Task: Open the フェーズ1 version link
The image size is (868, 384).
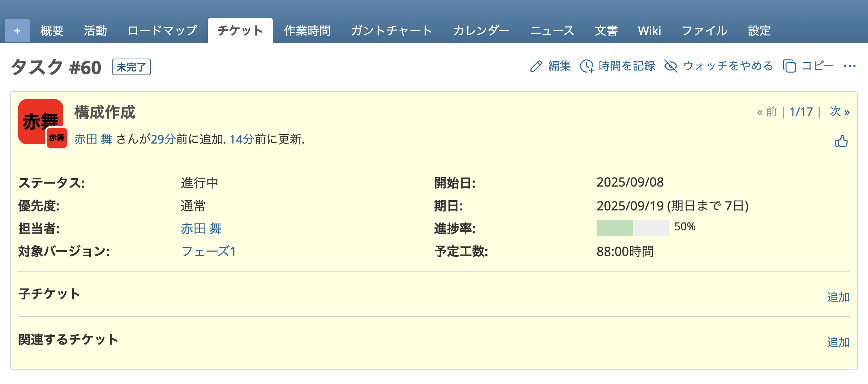Action: (x=209, y=251)
